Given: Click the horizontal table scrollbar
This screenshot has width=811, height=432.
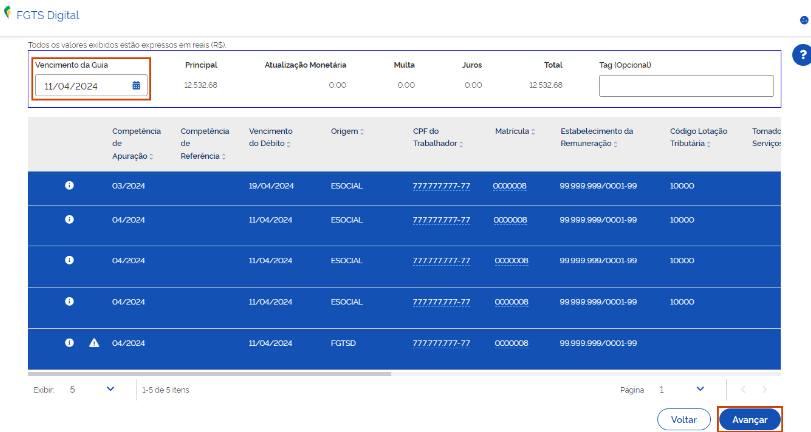Looking at the screenshot, I should pos(209,373).
